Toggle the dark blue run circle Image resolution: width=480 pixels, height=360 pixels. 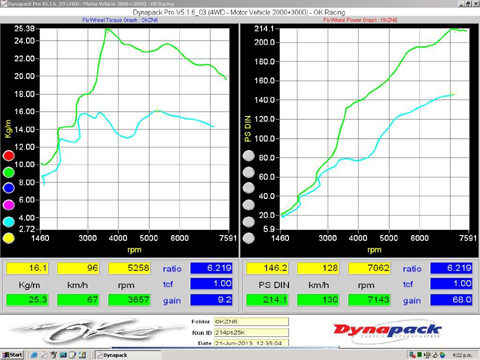9,188
